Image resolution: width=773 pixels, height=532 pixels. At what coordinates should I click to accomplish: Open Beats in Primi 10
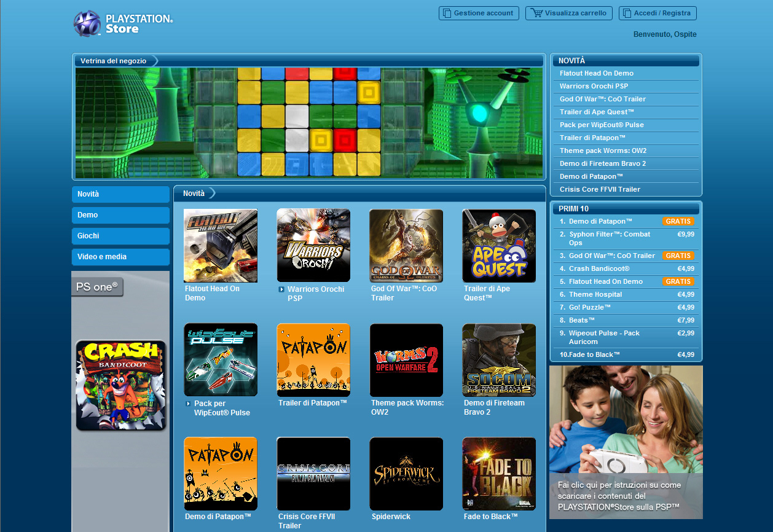coord(582,320)
